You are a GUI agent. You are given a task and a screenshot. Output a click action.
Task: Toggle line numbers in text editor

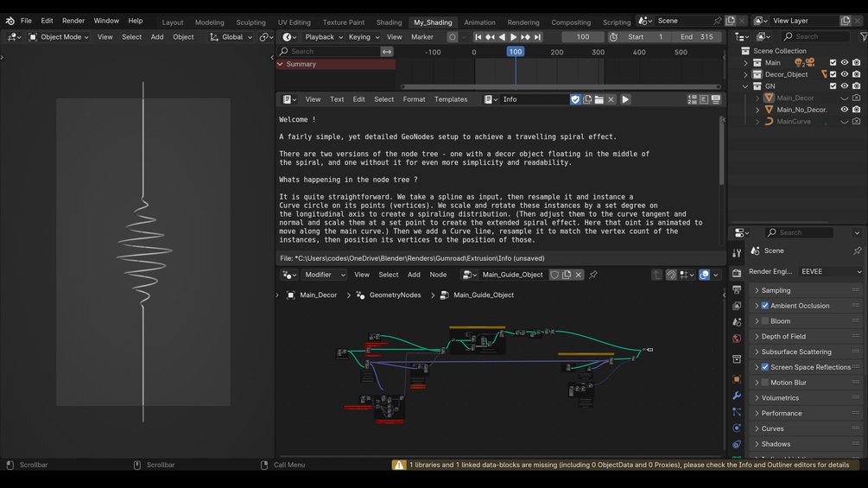(692, 99)
